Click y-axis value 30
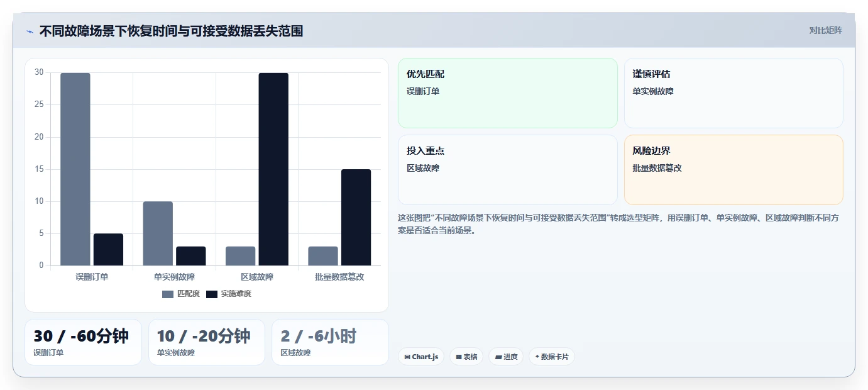Image resolution: width=868 pixels, height=390 pixels. 39,72
